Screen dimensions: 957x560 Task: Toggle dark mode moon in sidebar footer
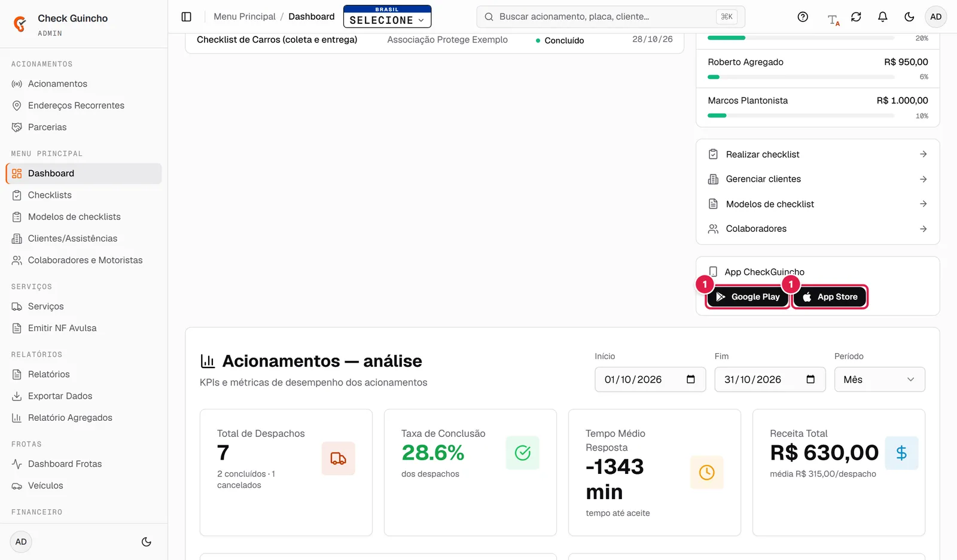[146, 542]
